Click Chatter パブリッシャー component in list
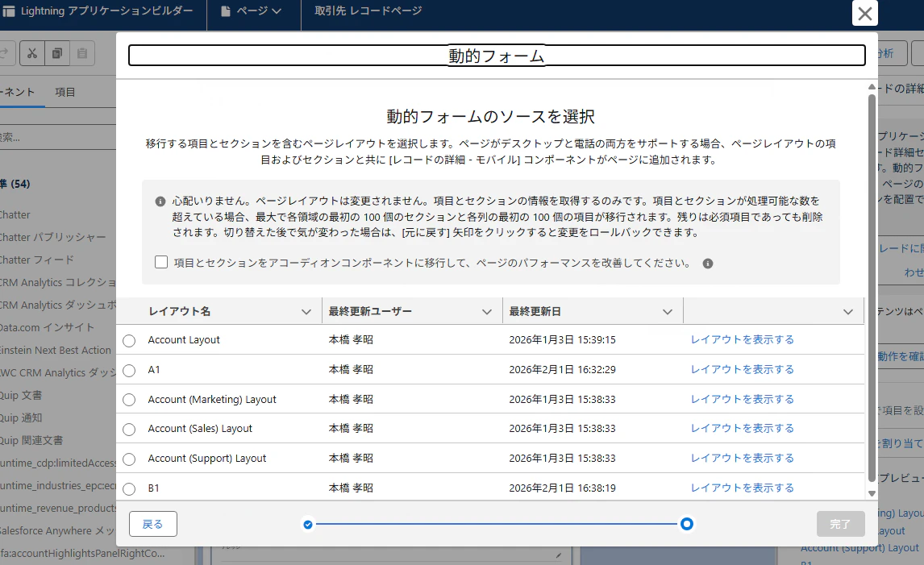The height and width of the screenshot is (565, 924). coord(53,238)
